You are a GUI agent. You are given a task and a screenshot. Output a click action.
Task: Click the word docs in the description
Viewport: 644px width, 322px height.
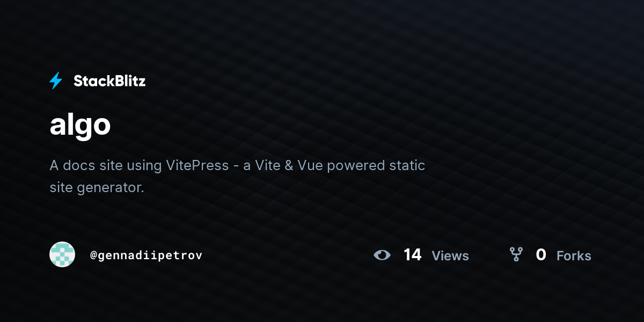pos(79,165)
